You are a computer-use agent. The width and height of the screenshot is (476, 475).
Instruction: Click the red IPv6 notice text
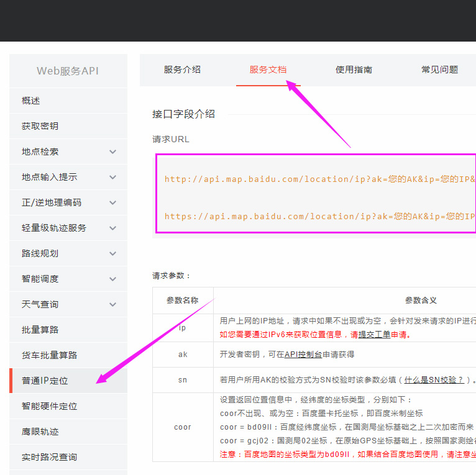coord(315,335)
